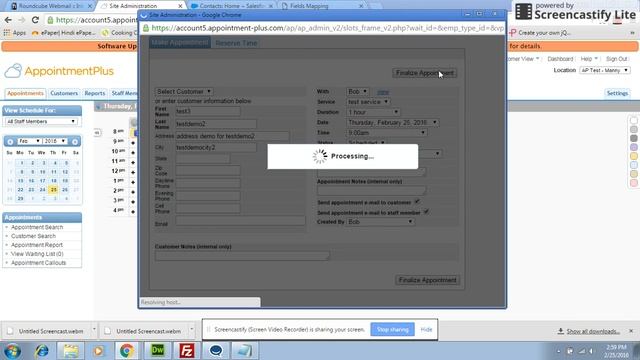Click bottom Finalize Appointment button
This screenshot has width=640, height=360.
point(427,280)
